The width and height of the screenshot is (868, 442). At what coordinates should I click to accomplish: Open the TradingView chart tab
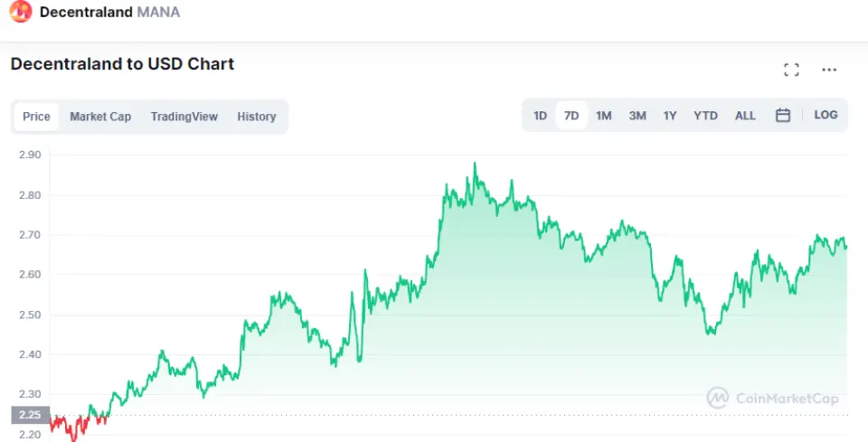click(x=184, y=117)
